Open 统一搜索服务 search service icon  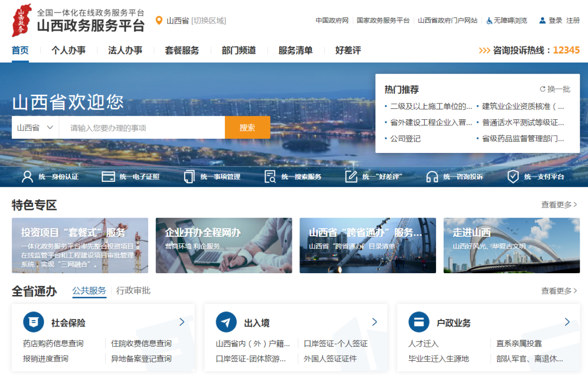click(x=268, y=176)
